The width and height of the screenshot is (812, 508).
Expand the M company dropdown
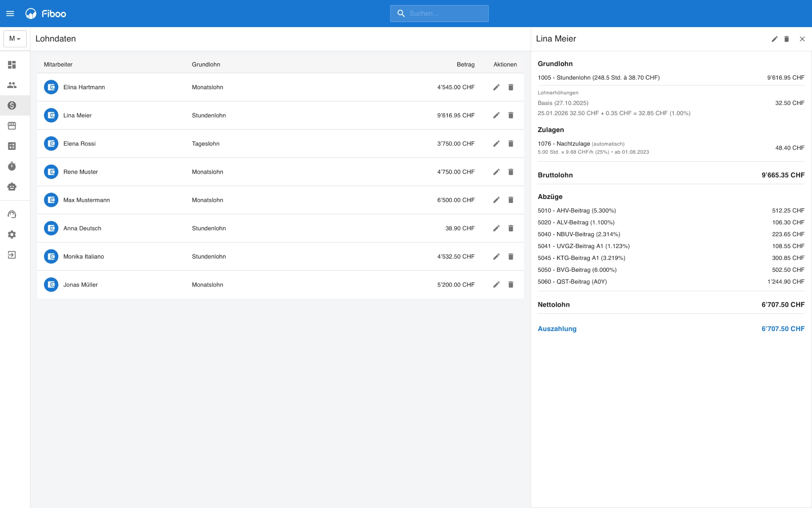[x=15, y=39]
